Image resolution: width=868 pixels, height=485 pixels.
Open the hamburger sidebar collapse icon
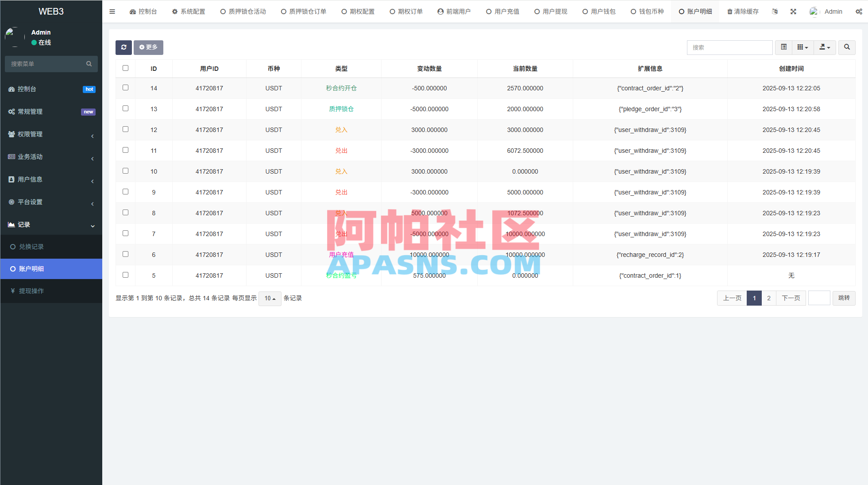(x=112, y=11)
